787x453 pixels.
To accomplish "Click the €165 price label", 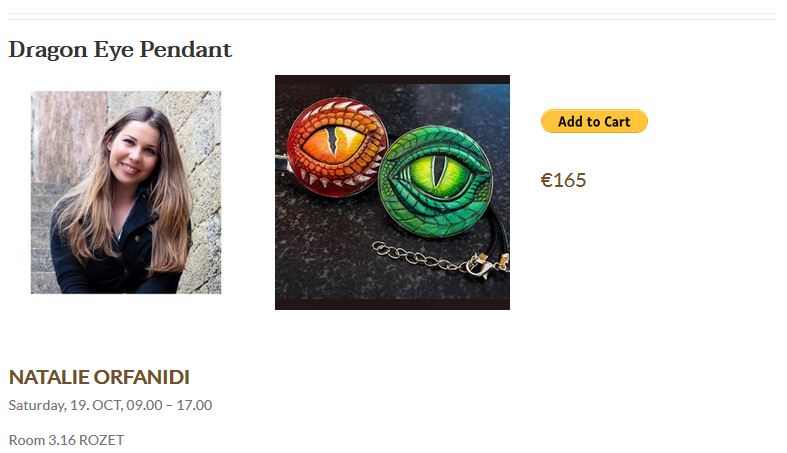I will coord(563,180).
